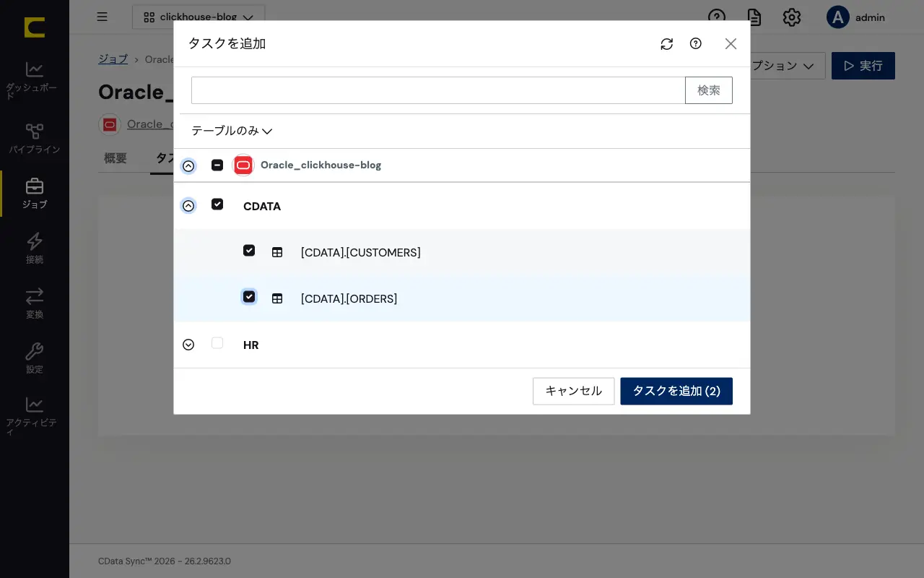Refresh the table list in the dialog
This screenshot has width=924, height=578.
[667, 44]
